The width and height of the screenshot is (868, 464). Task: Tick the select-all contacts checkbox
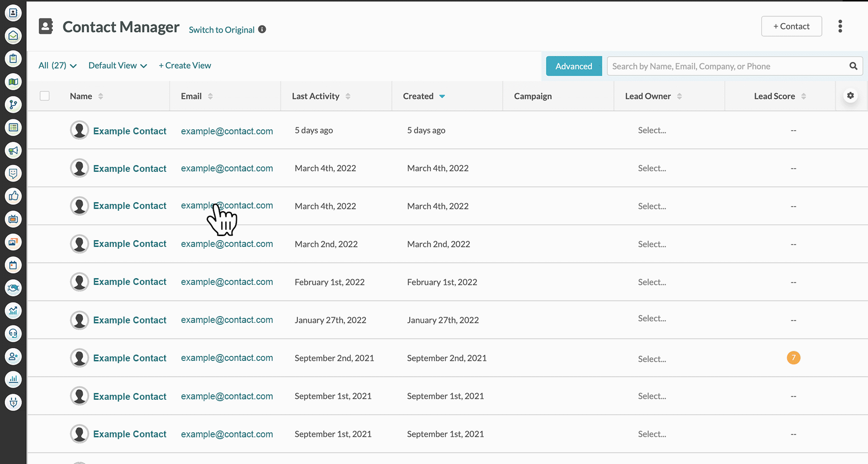(x=44, y=96)
